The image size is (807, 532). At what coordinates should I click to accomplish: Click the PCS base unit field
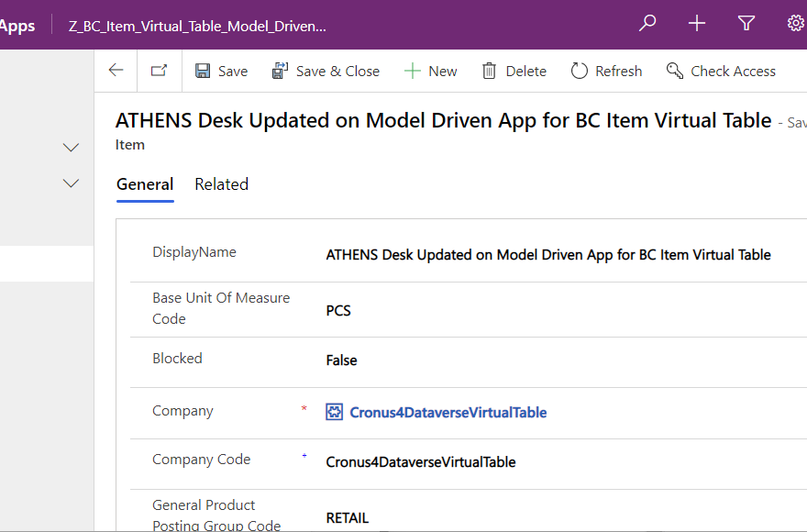[x=338, y=311]
